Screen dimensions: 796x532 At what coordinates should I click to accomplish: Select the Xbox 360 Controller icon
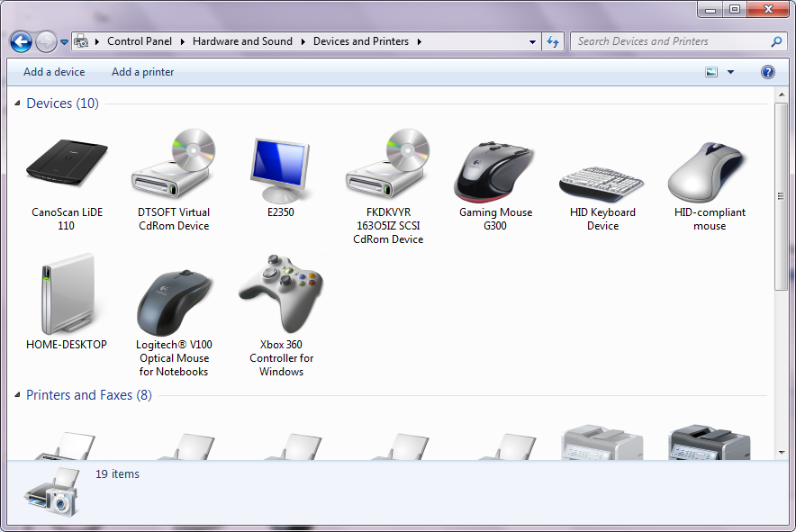(281, 293)
